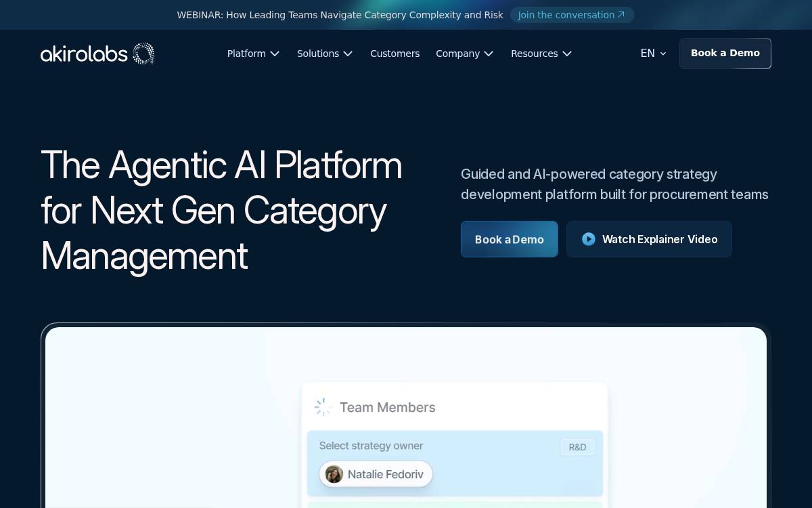Click Watch Explainer Video button

649,239
